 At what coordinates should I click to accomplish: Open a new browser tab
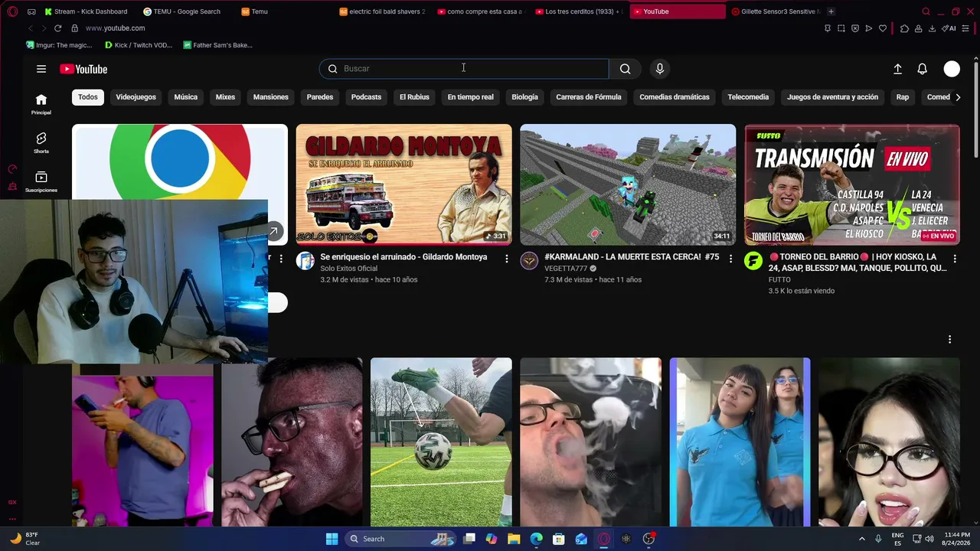point(831,11)
